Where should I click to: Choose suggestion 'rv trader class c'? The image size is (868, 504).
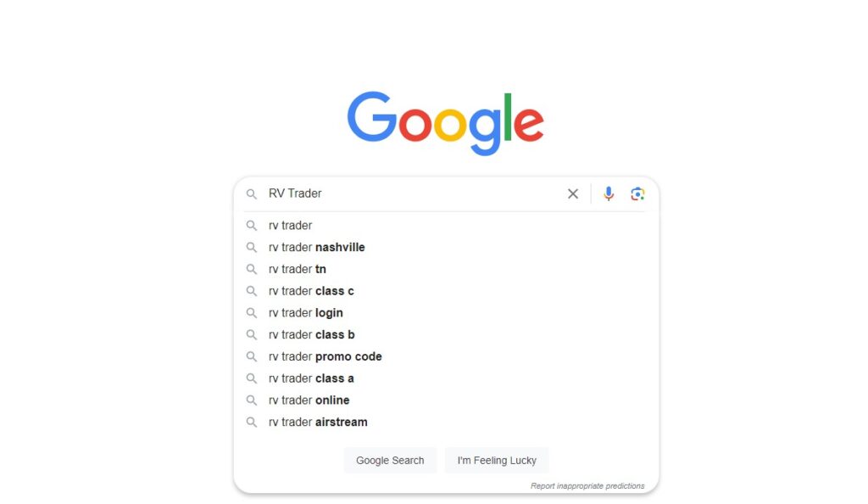pyautogui.click(x=446, y=291)
